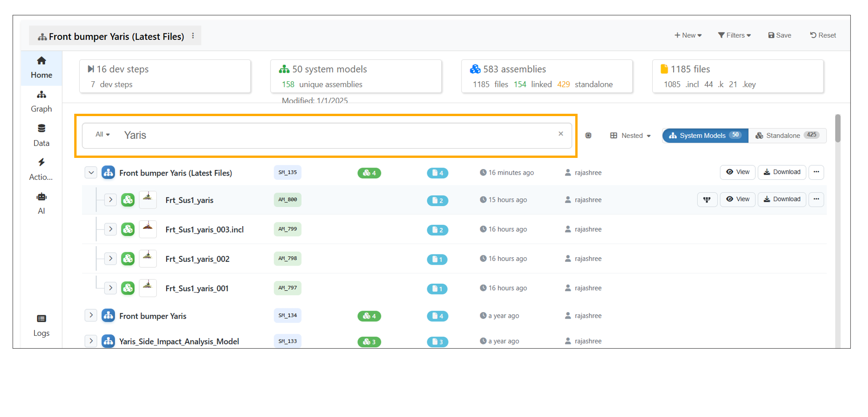Open the Logs section in sidebar
This screenshot has width=868, height=417.
tap(41, 325)
